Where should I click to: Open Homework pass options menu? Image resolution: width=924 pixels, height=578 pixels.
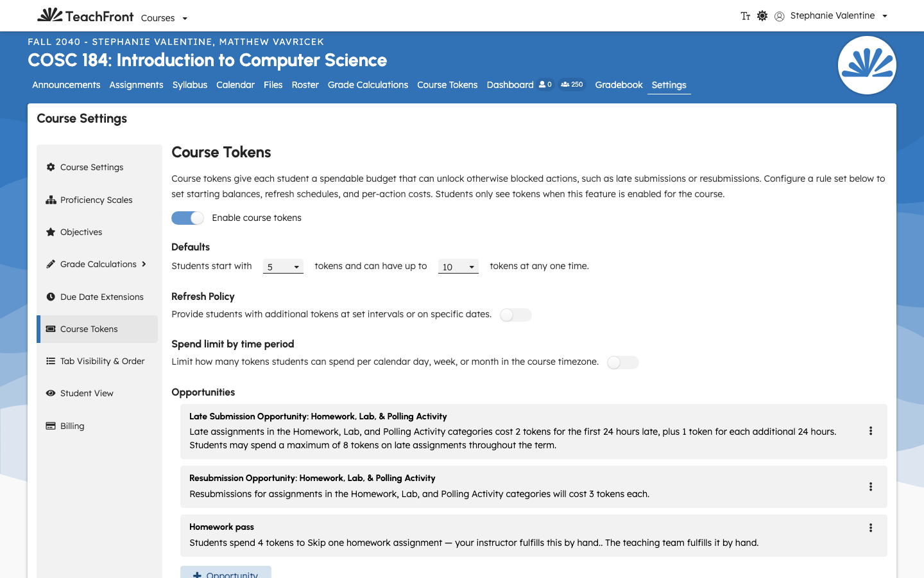[x=871, y=528]
